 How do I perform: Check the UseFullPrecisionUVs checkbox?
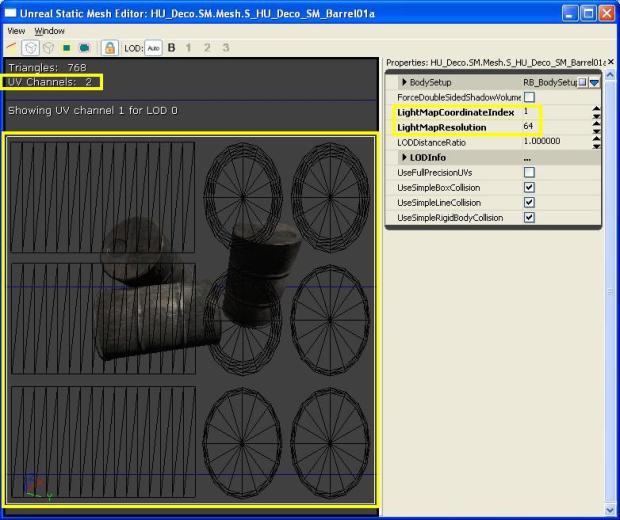[529, 172]
